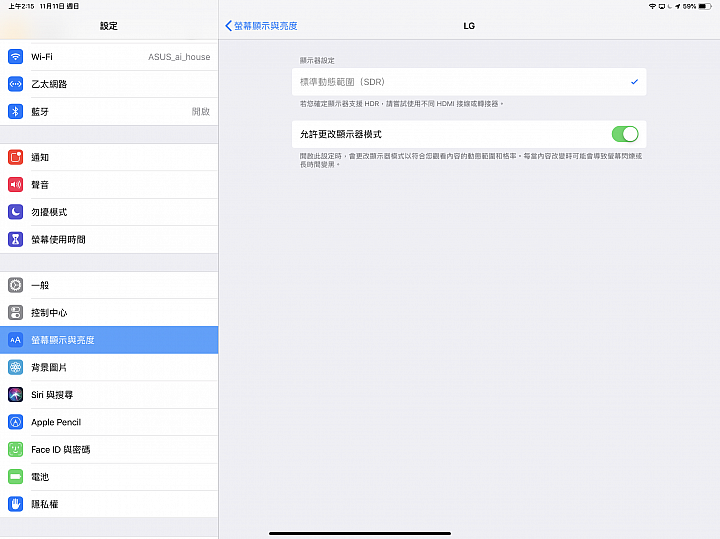Tap the Ethernet (乙太網路) icon
The image size is (720, 539).
point(16,84)
